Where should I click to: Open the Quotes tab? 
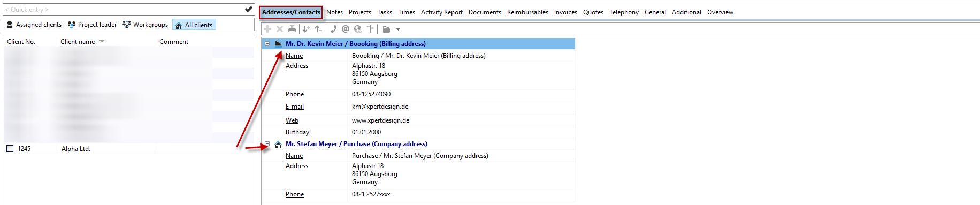[593, 12]
